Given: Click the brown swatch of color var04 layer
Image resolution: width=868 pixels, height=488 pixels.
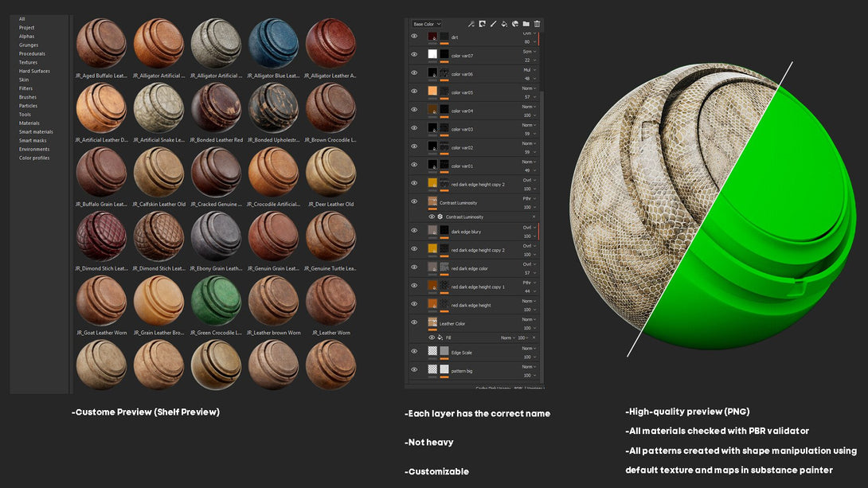Looking at the screenshot, I should [432, 110].
